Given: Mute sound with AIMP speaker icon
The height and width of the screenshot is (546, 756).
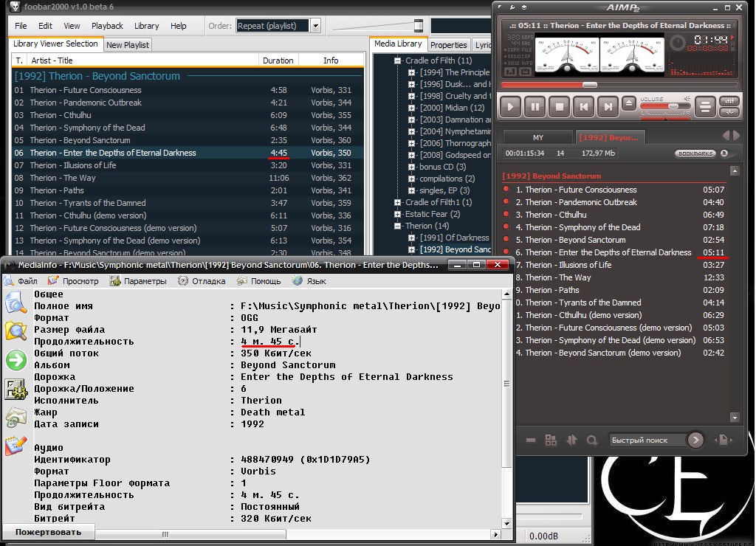Looking at the screenshot, I should tap(687, 99).
